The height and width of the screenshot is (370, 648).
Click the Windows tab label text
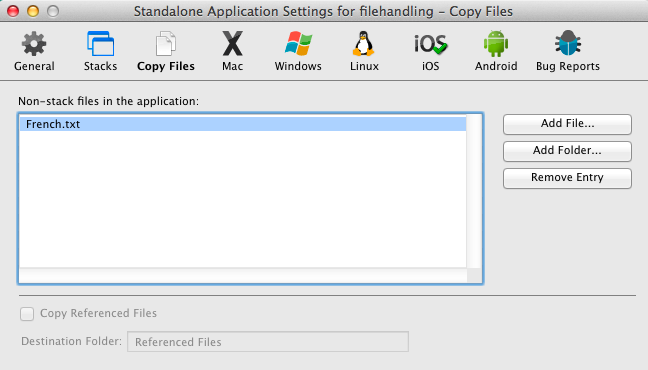(x=298, y=66)
